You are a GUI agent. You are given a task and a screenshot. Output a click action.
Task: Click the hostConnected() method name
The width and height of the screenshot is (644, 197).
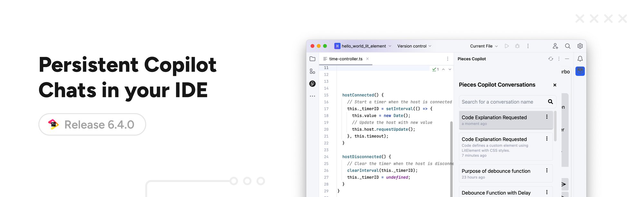click(x=358, y=95)
